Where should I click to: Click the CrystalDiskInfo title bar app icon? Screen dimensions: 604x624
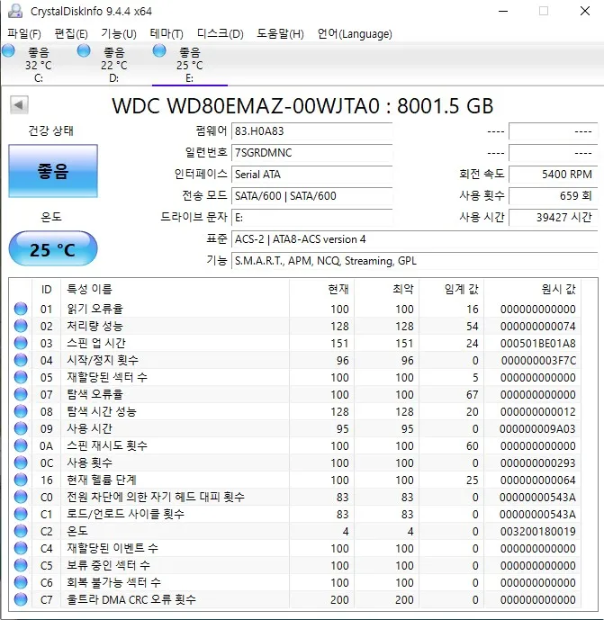15,11
